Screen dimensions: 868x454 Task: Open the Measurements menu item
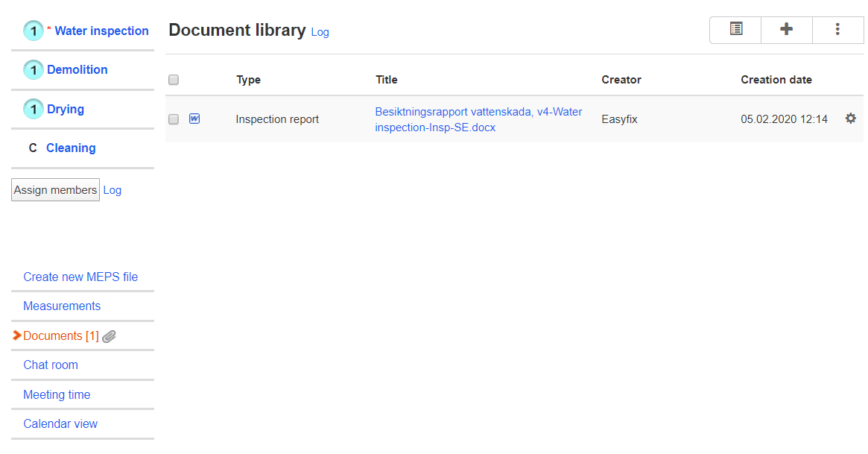tap(62, 306)
